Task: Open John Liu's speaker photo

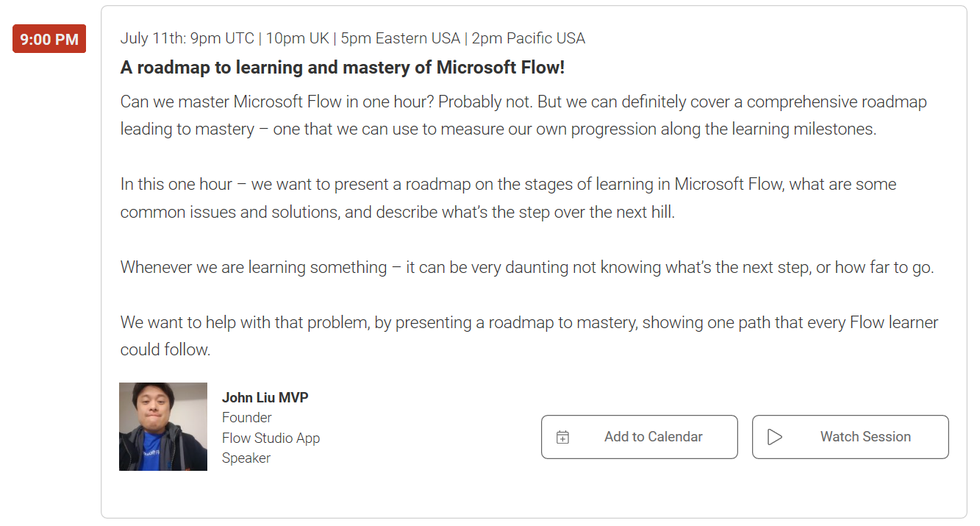Action: click(163, 427)
